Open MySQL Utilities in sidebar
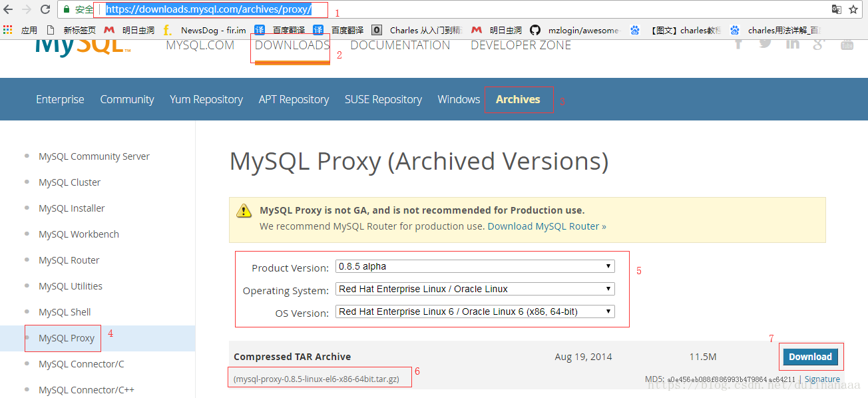 click(x=71, y=286)
